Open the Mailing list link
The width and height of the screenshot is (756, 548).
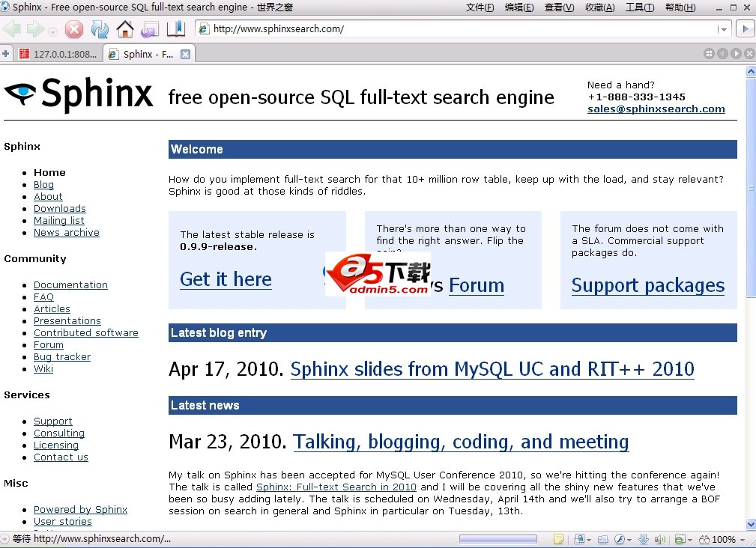(59, 221)
